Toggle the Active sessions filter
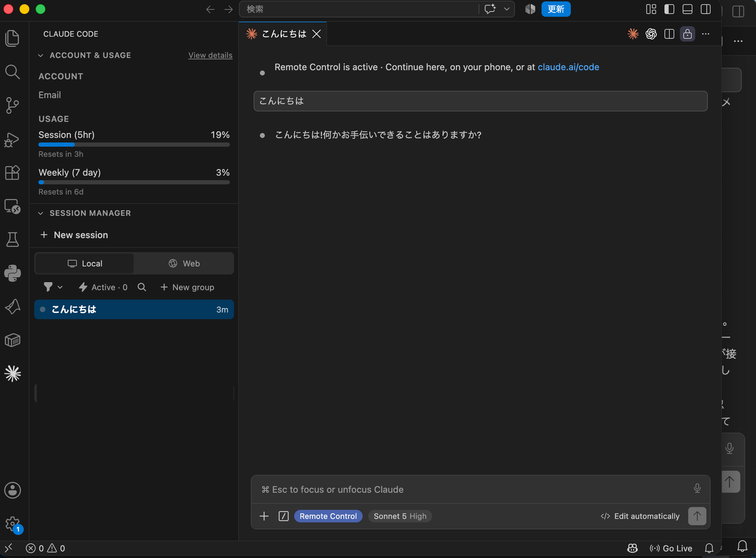The image size is (756, 558). (103, 287)
